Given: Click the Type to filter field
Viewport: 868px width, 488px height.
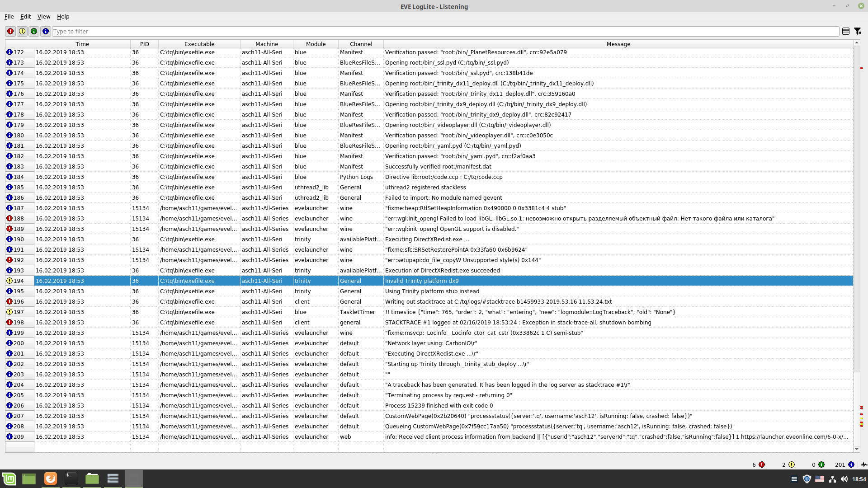Looking at the screenshot, I should pos(445,31).
